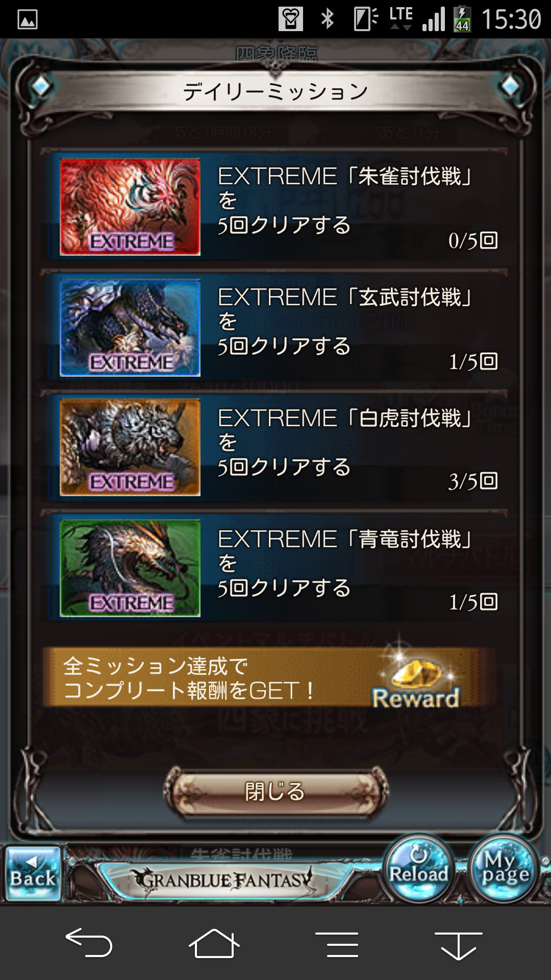Select the 玄武討伐戦 mission row text

(346, 322)
